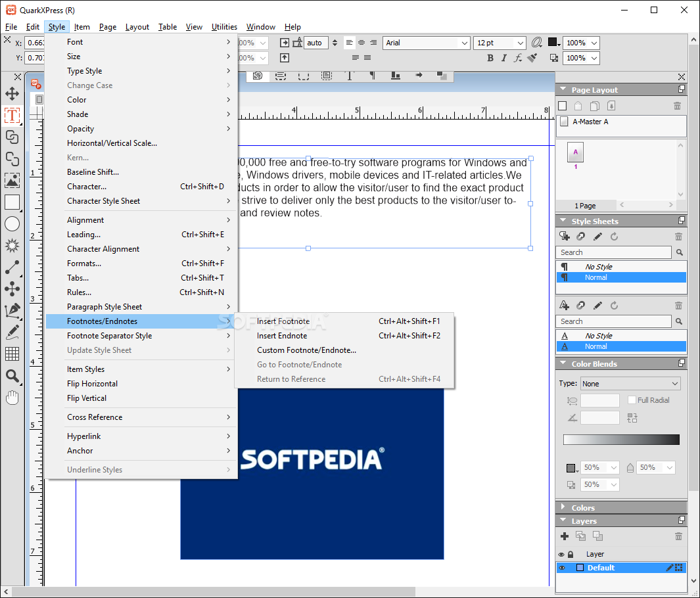Open the Utilities menu
Viewport: 700px width, 598px height.
[224, 27]
